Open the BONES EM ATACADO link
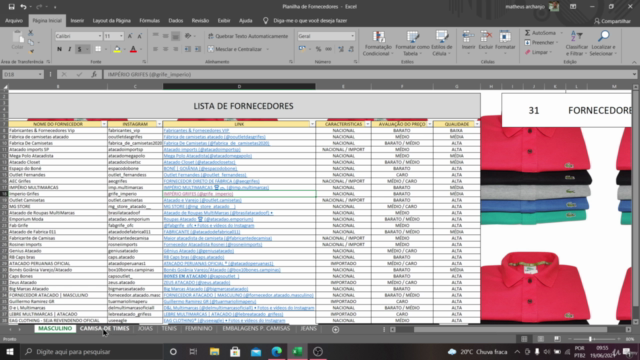The width and height of the screenshot is (640, 360). (x=201, y=276)
